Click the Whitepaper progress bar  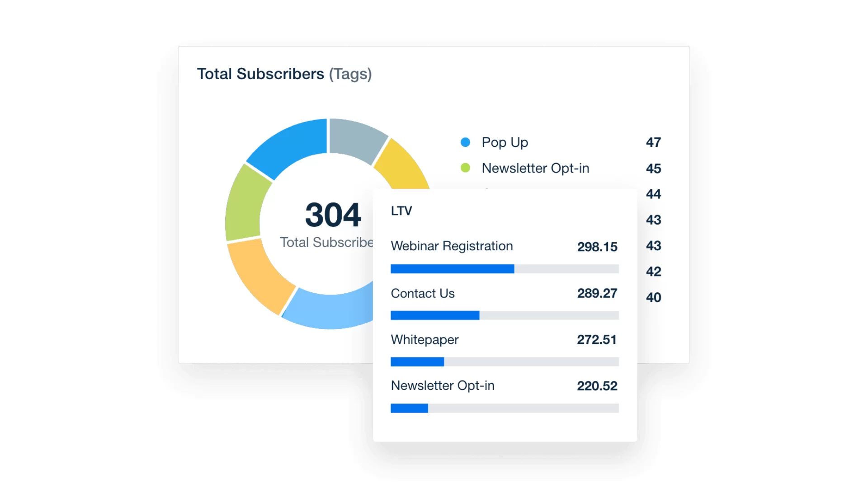pyautogui.click(x=505, y=361)
